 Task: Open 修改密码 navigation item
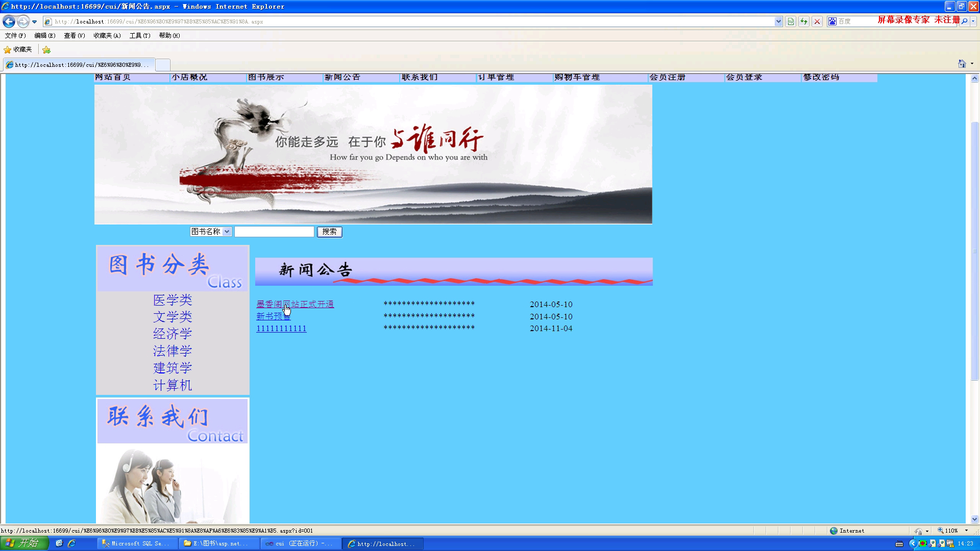coord(821,78)
